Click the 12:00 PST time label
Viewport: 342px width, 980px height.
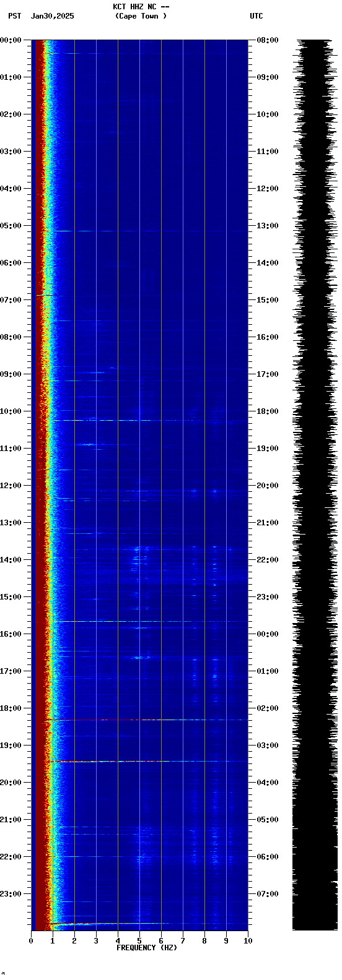point(11,486)
